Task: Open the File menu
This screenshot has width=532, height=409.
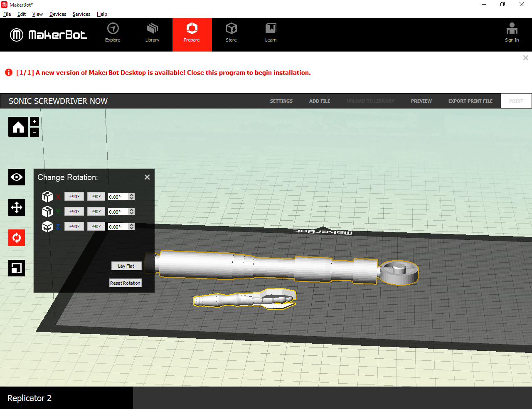Action: coord(7,14)
